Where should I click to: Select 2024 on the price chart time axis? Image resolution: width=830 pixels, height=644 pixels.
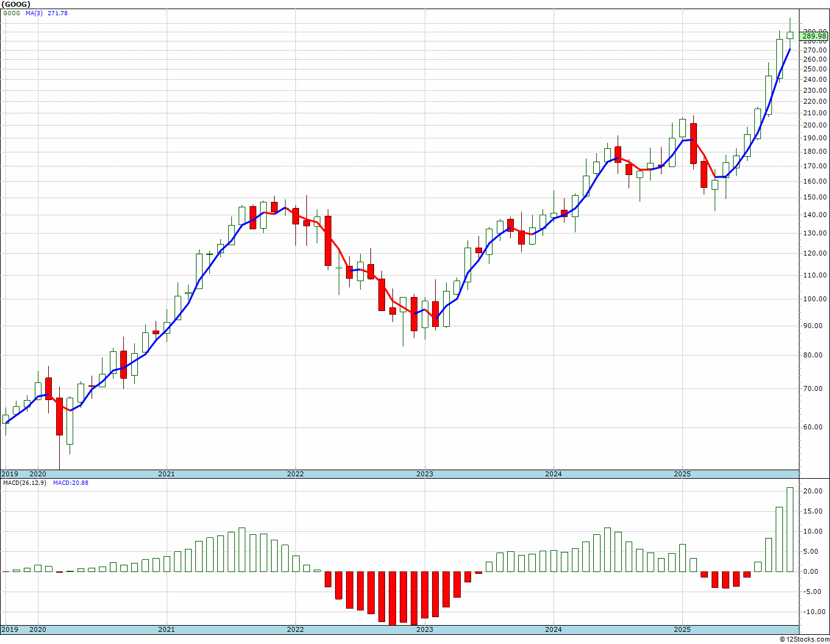(554, 474)
